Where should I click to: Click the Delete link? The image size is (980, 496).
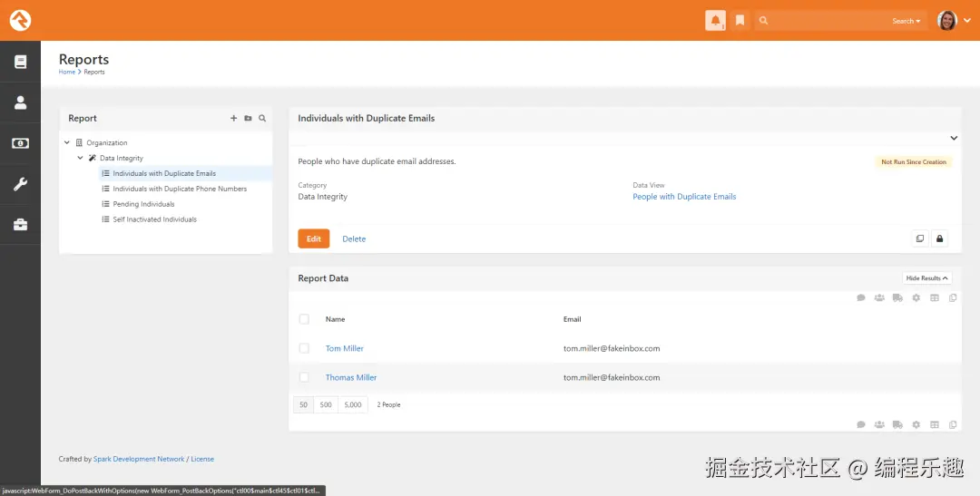tap(354, 238)
